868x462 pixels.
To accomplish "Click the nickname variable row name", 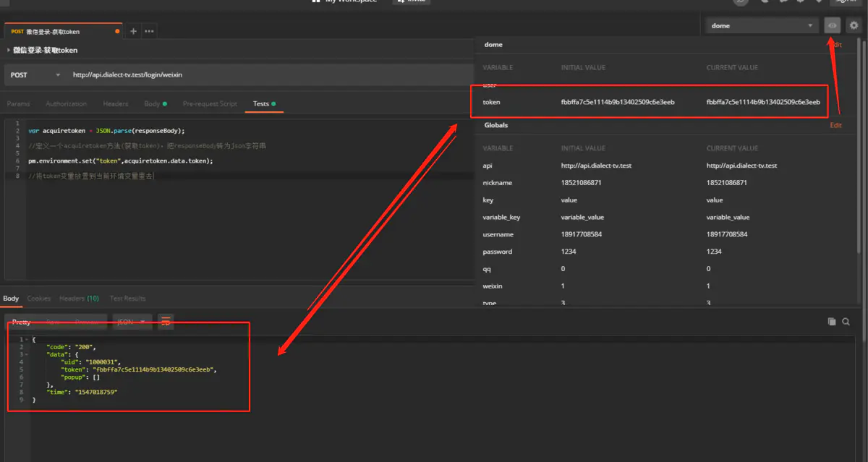I will point(497,183).
